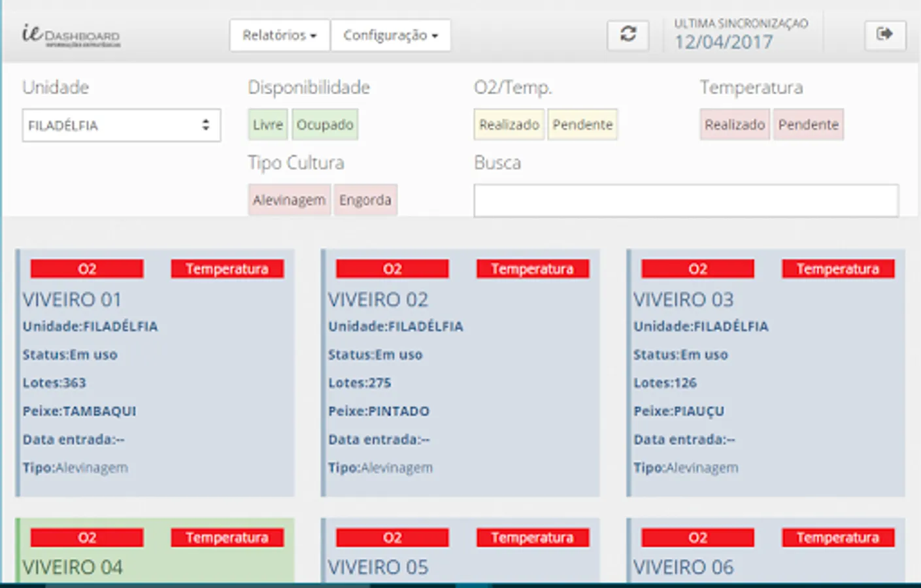
Task: Toggle O2/Temp. Realizado filter
Action: point(509,125)
